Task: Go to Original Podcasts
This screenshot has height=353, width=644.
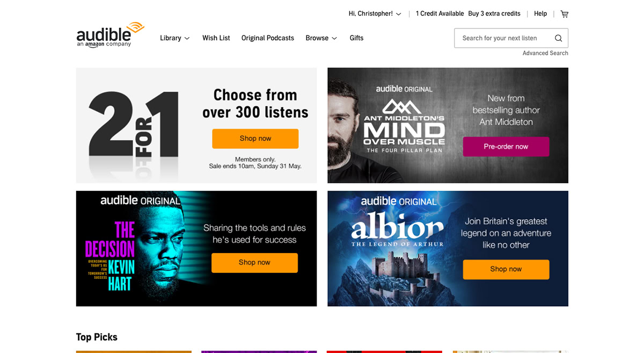Action: pyautogui.click(x=268, y=38)
